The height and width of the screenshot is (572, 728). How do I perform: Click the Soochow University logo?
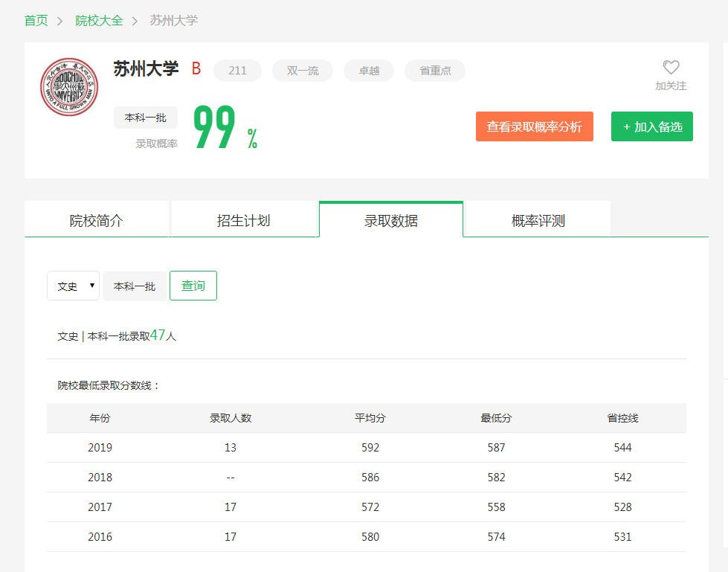(69, 87)
